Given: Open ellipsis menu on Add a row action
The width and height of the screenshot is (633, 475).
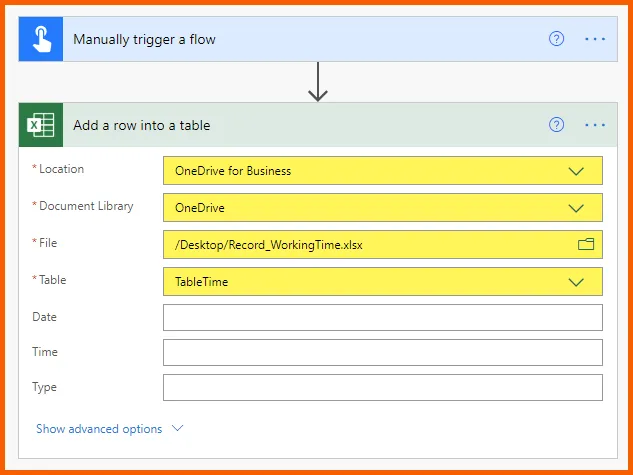Looking at the screenshot, I should [x=595, y=125].
